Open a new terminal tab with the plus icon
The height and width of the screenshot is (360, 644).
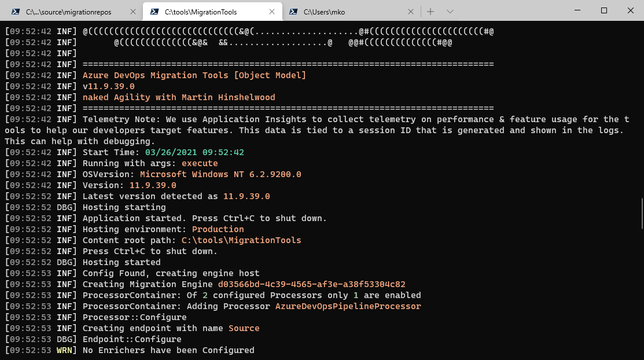[430, 11]
